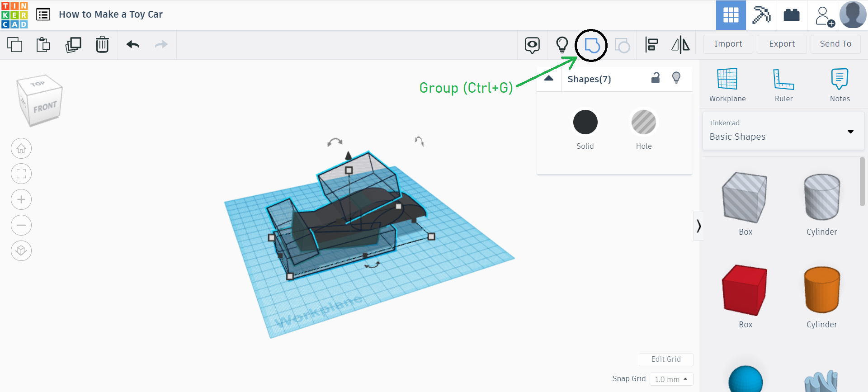The height and width of the screenshot is (392, 868).
Task: Click the Tinkercad logo
Action: [x=14, y=14]
